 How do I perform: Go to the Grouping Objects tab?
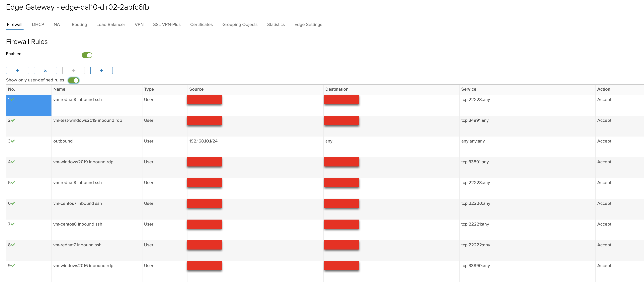pyautogui.click(x=240, y=25)
